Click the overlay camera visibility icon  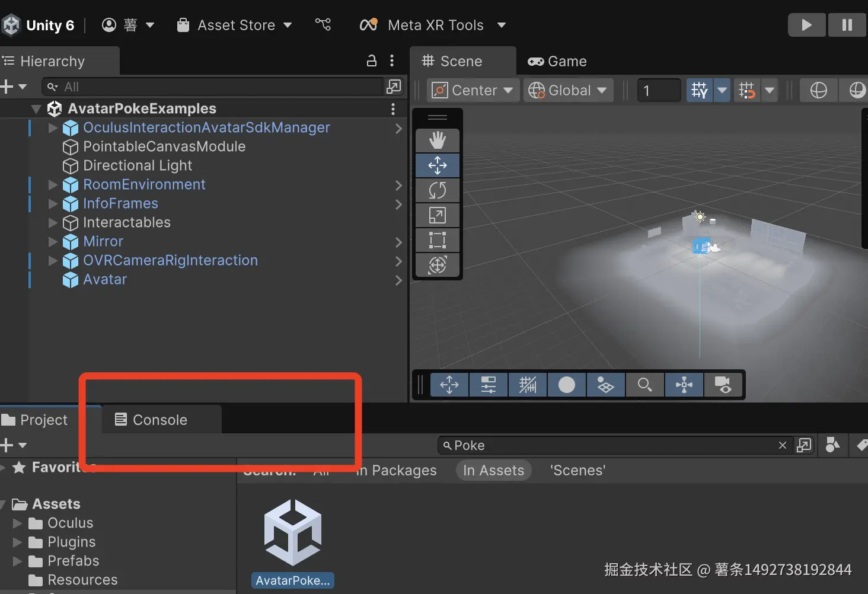(x=723, y=385)
